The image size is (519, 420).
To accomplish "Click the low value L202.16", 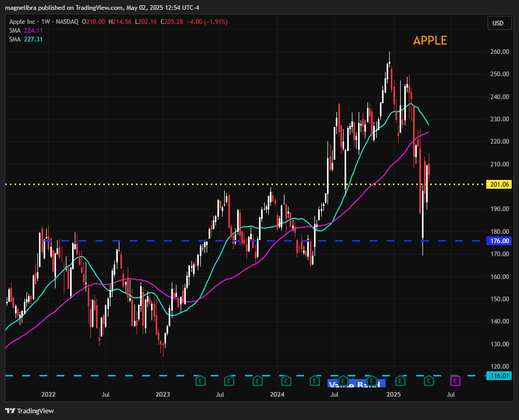I will tap(146, 22).
